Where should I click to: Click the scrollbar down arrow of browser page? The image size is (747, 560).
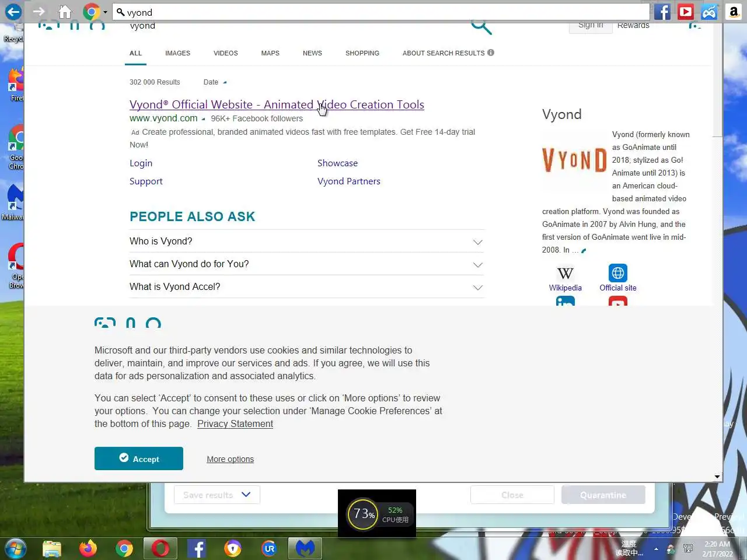pos(717,477)
